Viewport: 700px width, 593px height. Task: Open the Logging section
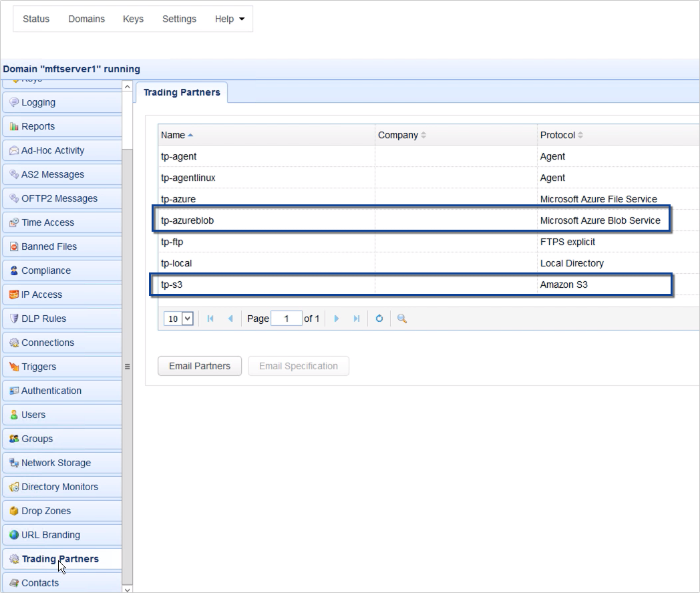[37, 102]
